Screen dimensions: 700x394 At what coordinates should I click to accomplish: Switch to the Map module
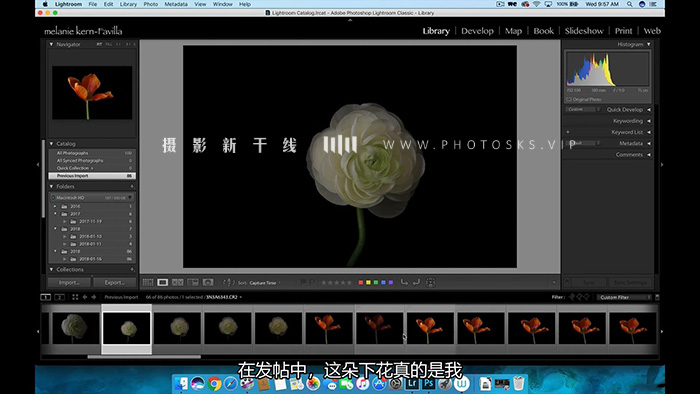click(x=513, y=31)
